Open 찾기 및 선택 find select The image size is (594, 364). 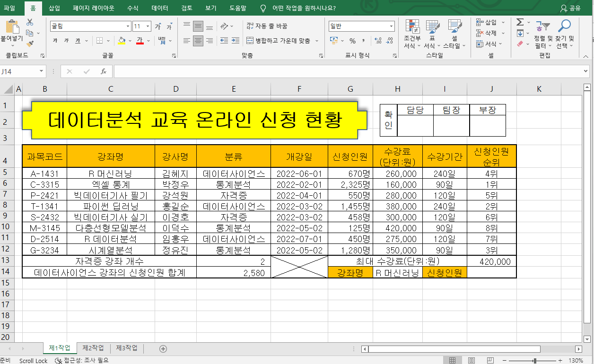coord(564,34)
